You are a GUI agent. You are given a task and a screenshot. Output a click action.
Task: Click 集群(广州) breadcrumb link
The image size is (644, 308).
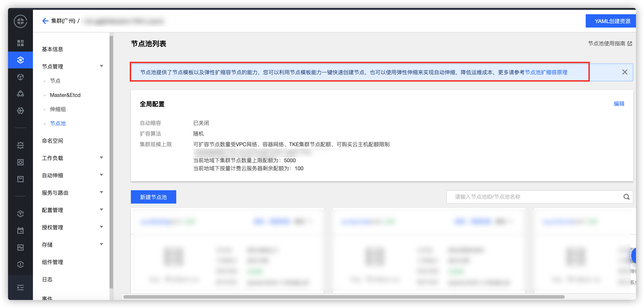point(63,21)
